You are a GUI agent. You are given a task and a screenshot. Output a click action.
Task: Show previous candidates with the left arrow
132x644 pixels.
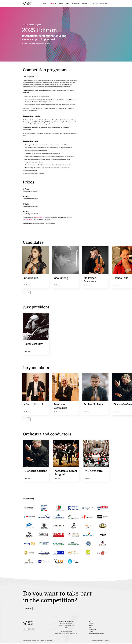pos(24,292)
